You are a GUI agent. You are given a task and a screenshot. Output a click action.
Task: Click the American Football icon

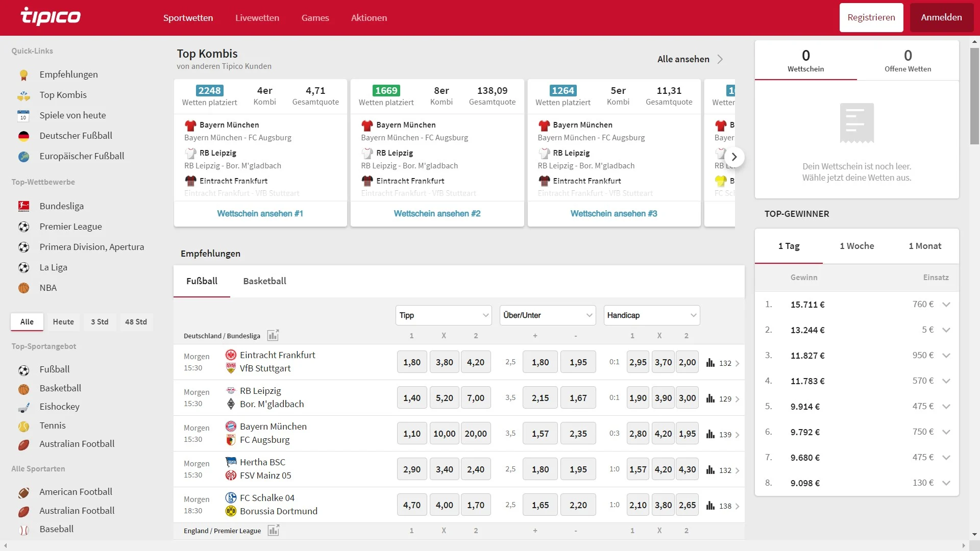click(x=23, y=492)
